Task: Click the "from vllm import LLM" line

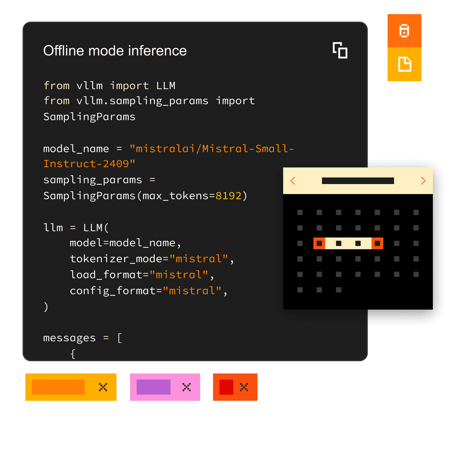Action: pos(109,86)
